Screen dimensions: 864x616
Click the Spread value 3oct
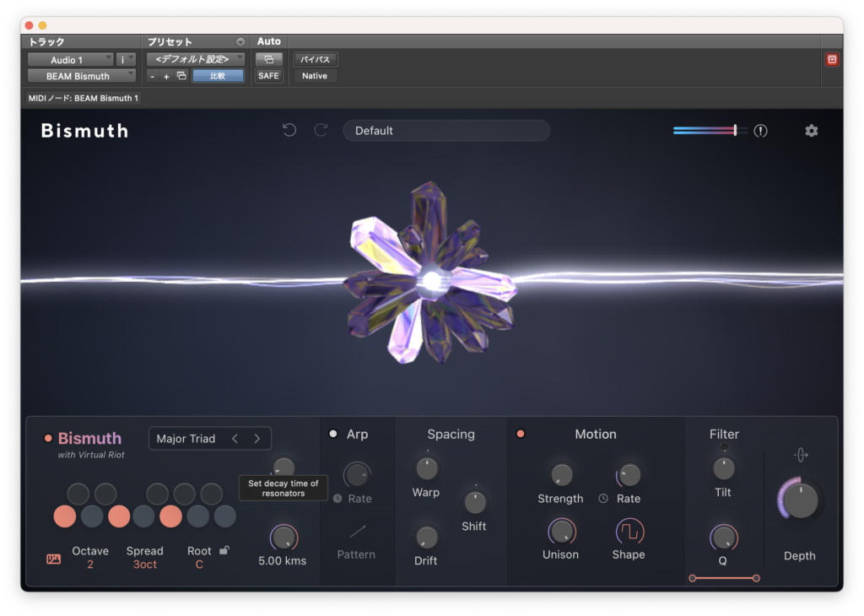pyautogui.click(x=145, y=565)
